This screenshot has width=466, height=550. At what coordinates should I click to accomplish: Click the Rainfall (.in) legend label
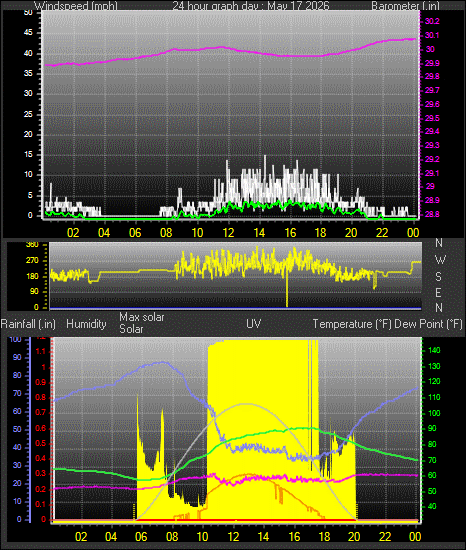click(x=28, y=324)
